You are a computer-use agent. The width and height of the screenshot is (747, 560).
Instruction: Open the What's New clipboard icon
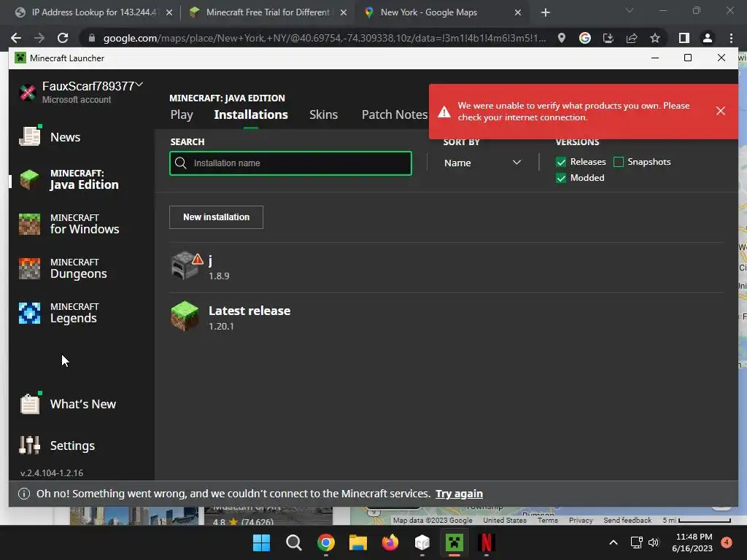29,404
